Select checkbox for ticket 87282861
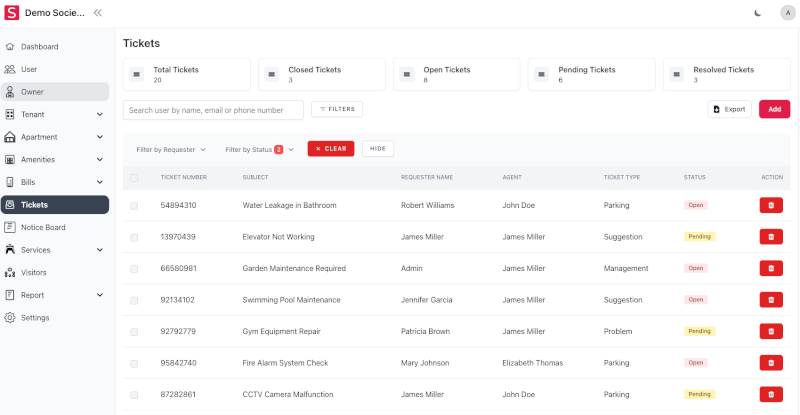The image size is (800, 415). coord(134,395)
